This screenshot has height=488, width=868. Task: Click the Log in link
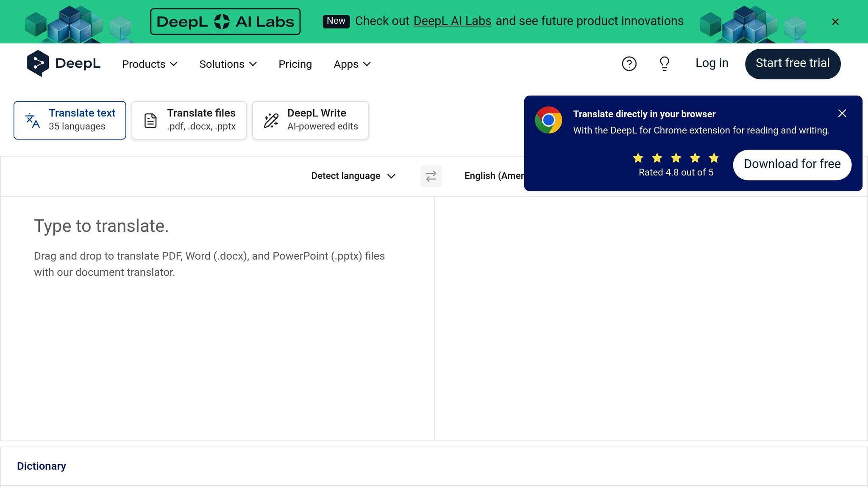[x=712, y=63]
